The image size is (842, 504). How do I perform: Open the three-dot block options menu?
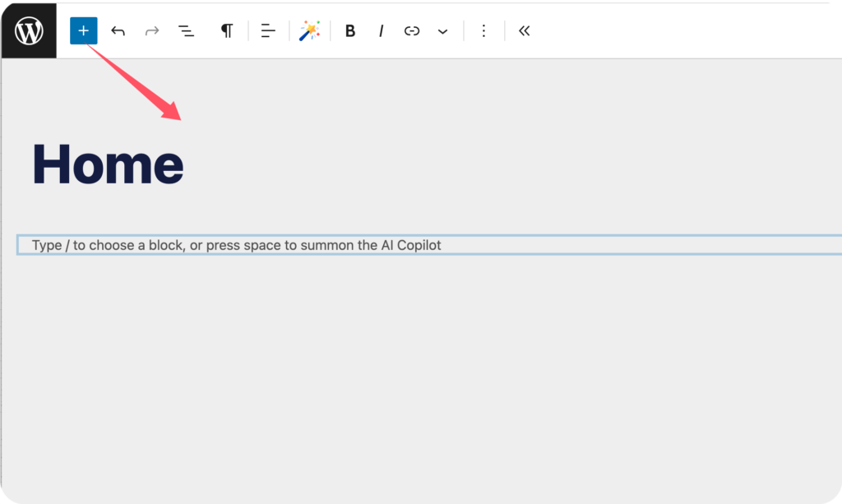[483, 31]
